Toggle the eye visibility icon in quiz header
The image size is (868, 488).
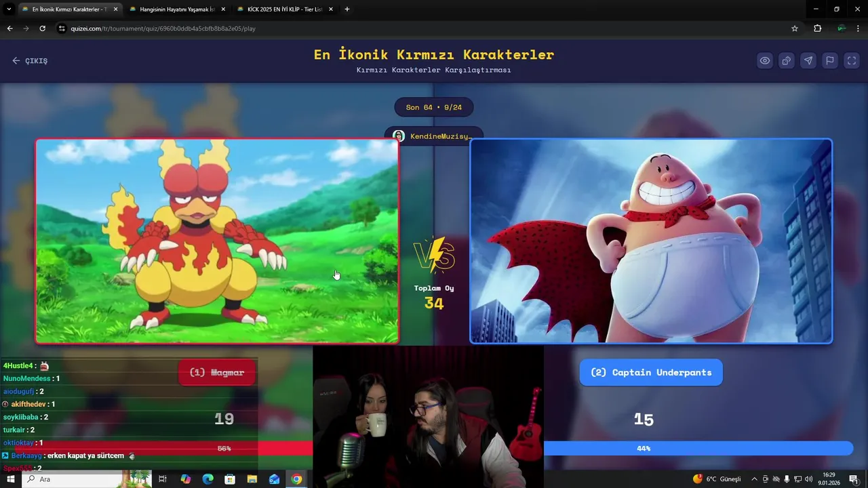click(x=765, y=60)
